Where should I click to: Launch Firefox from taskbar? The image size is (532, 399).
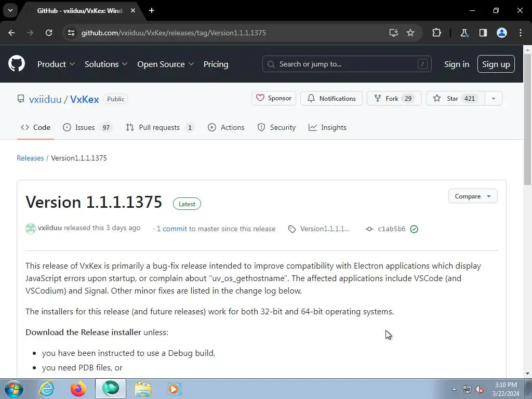coord(78,389)
